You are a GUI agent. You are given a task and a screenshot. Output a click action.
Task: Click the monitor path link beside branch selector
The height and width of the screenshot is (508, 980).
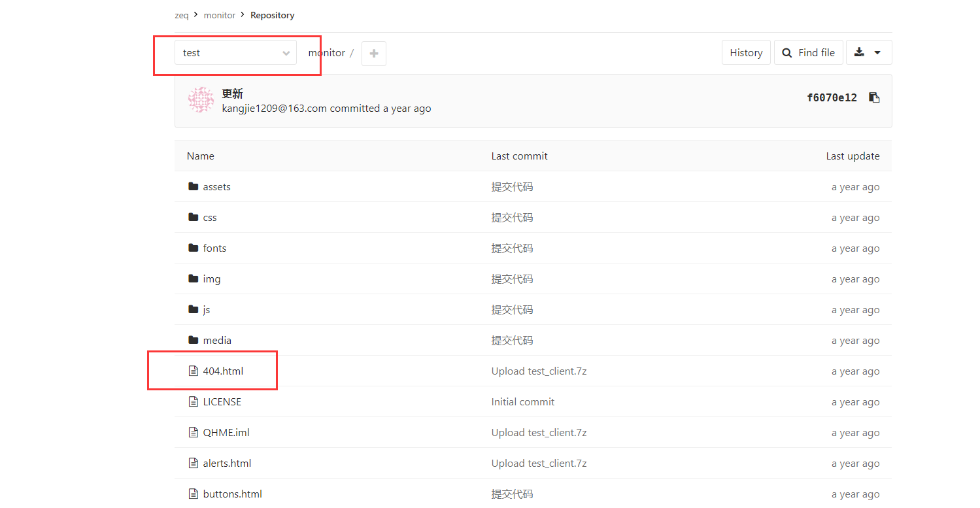click(327, 53)
